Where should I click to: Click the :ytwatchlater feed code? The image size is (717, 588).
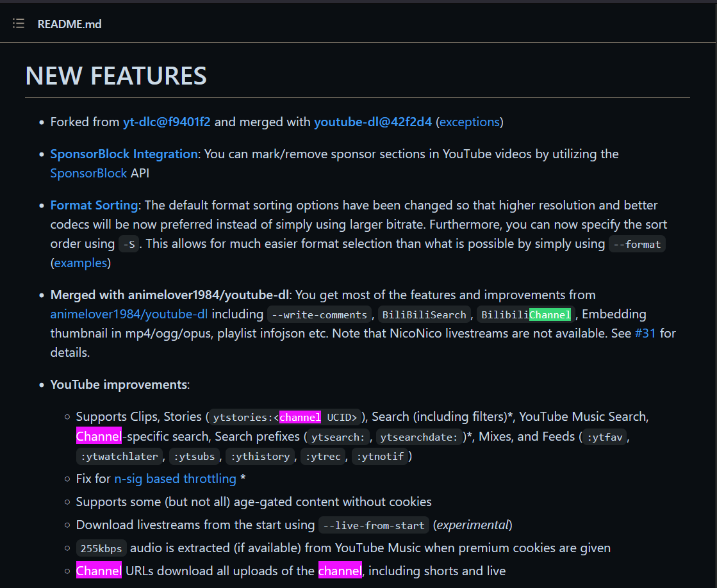click(x=119, y=456)
